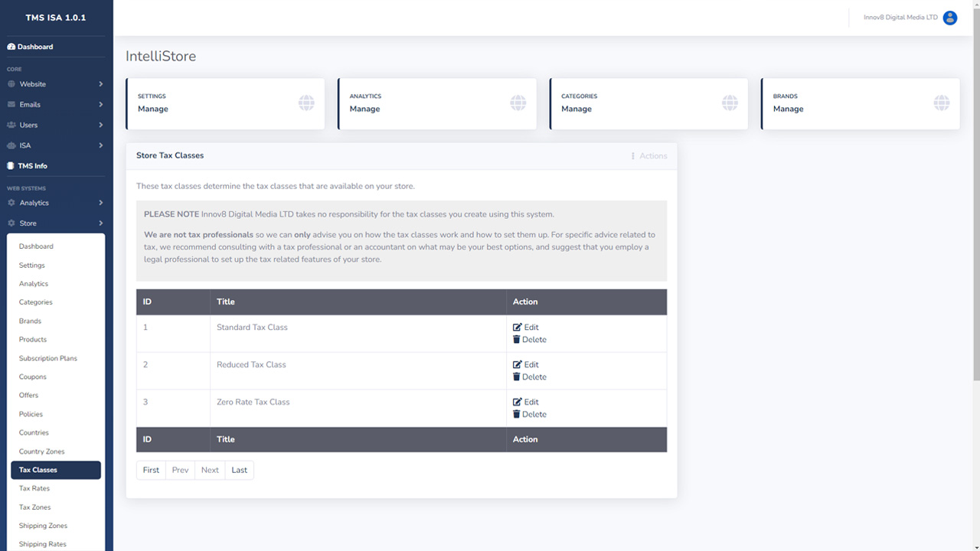
Task: Open the Actions dropdown in Store Tax Classes
Action: tap(648, 156)
